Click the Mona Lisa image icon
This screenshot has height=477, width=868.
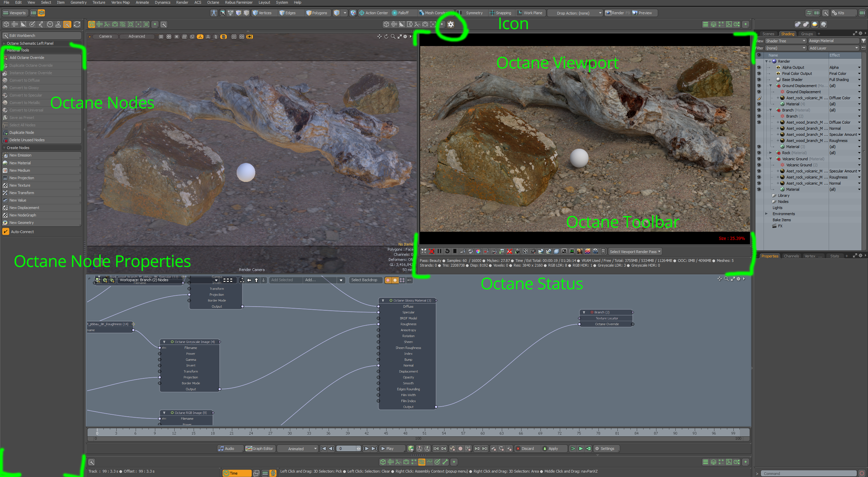(580, 251)
